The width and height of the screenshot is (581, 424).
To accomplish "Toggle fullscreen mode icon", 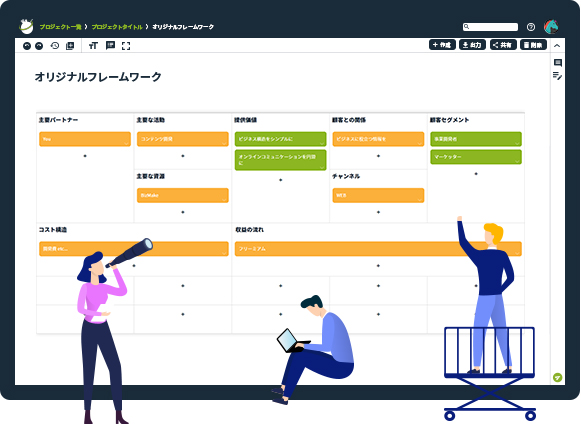I will pos(126,46).
